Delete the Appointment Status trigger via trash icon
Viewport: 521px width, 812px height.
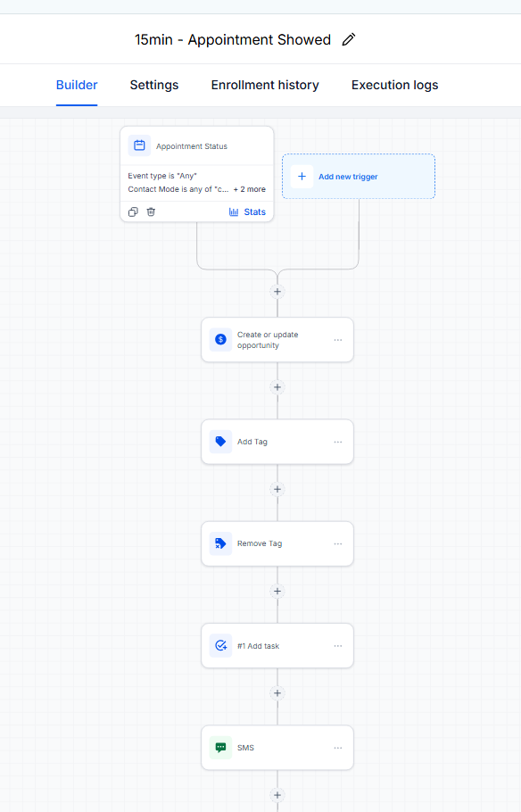click(x=151, y=211)
